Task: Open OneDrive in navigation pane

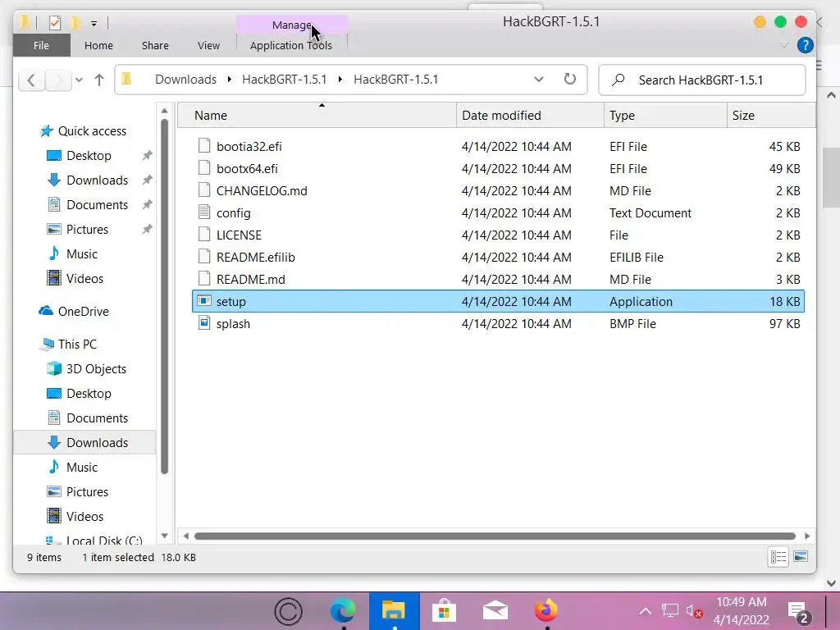Action: [83, 312]
